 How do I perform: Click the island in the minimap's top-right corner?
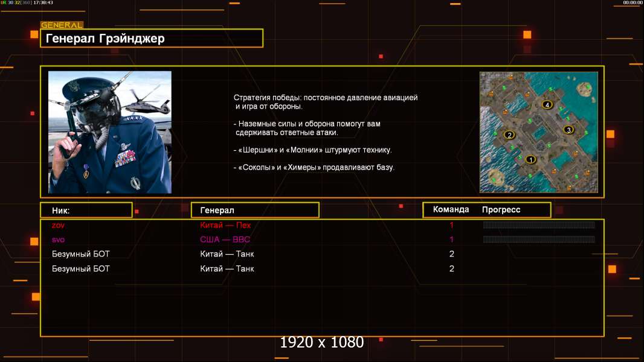pos(584,89)
